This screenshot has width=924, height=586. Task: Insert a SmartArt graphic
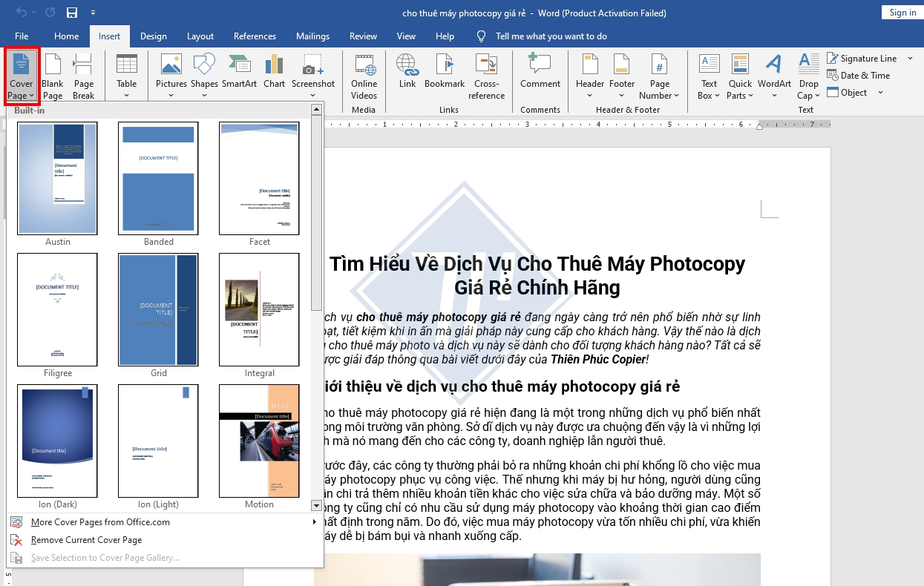tap(239, 74)
